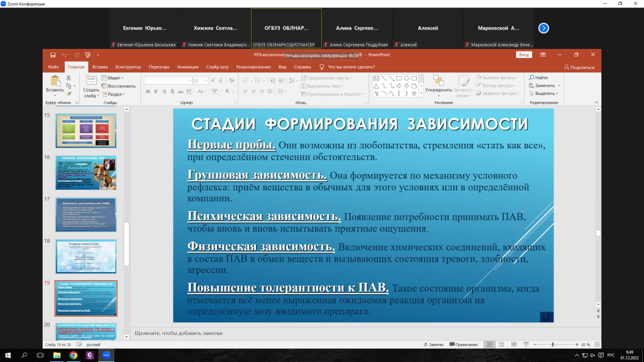The height and width of the screenshot is (362, 644).
Task: Select slide 18 thumbnail
Action: [x=86, y=256]
